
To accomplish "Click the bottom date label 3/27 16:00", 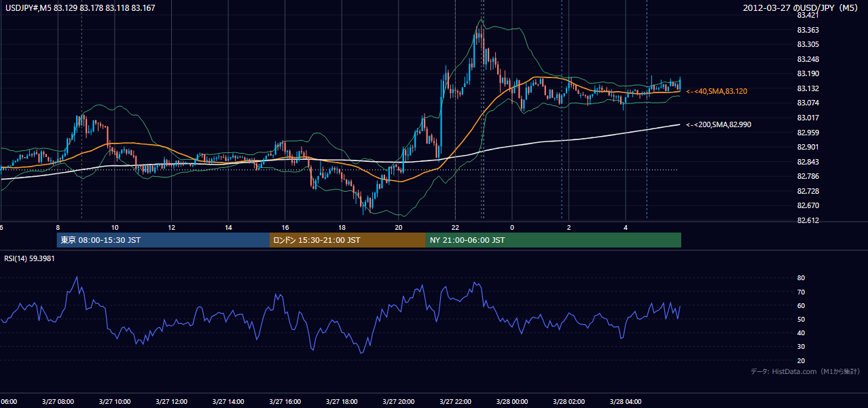I will point(285,402).
